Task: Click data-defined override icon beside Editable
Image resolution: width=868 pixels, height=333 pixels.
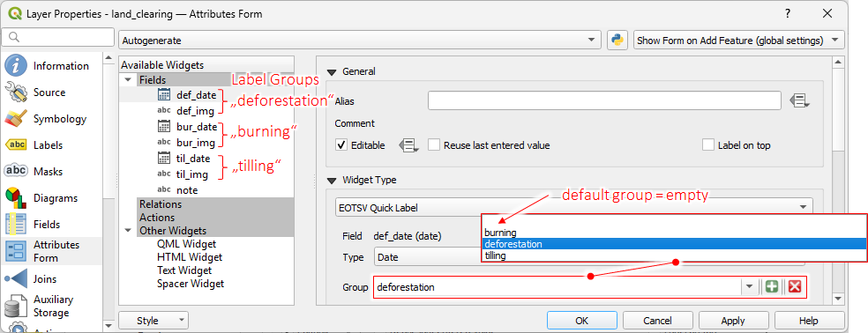Action: click(408, 145)
